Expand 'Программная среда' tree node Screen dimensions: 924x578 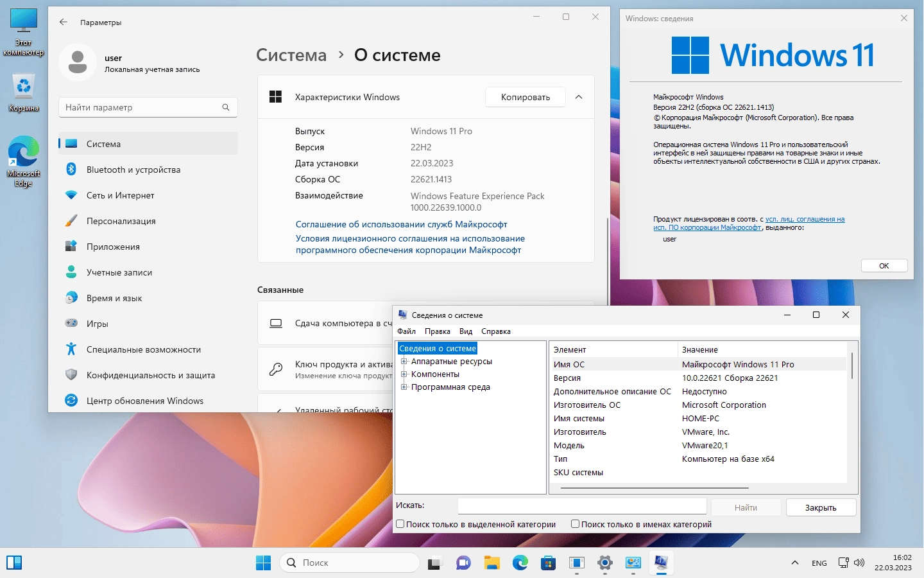point(404,387)
